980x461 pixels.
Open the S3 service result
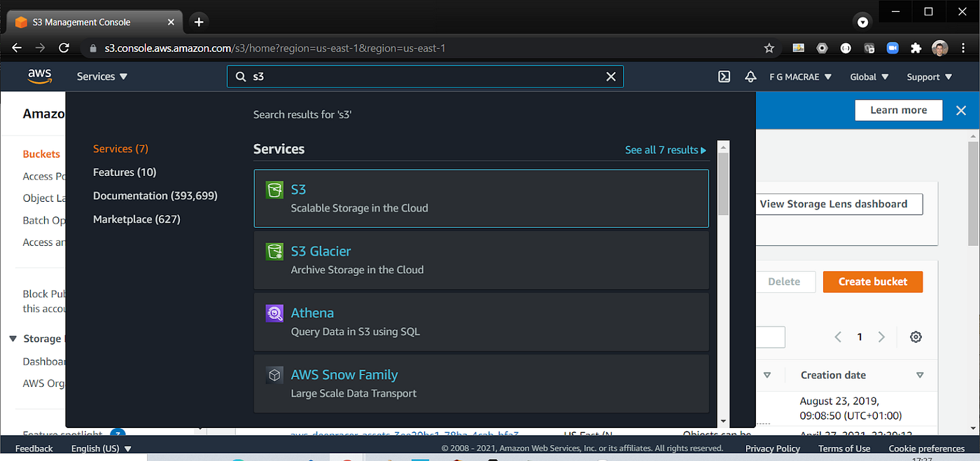coord(482,198)
